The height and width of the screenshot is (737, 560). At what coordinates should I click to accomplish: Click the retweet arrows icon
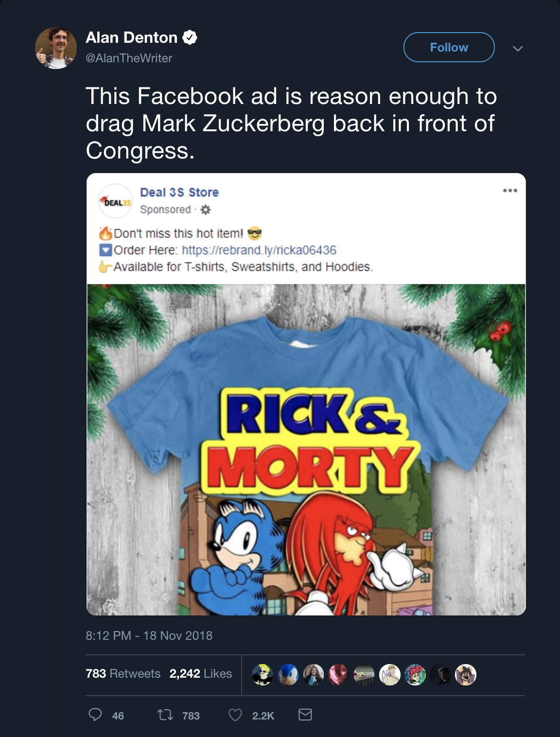[x=165, y=715]
